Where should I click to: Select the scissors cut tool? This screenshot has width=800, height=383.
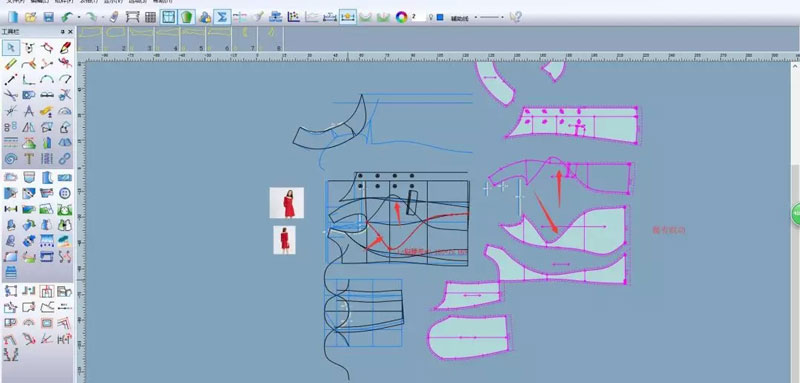coord(11,95)
